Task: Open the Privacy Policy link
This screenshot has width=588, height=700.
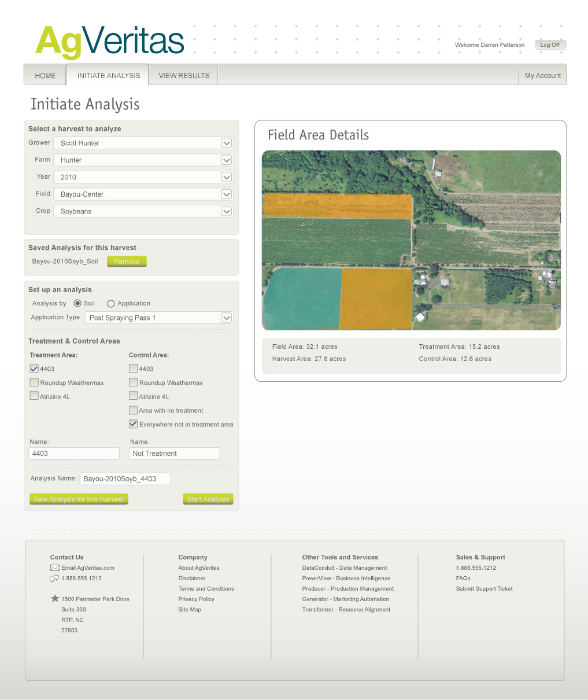Action: point(197,599)
